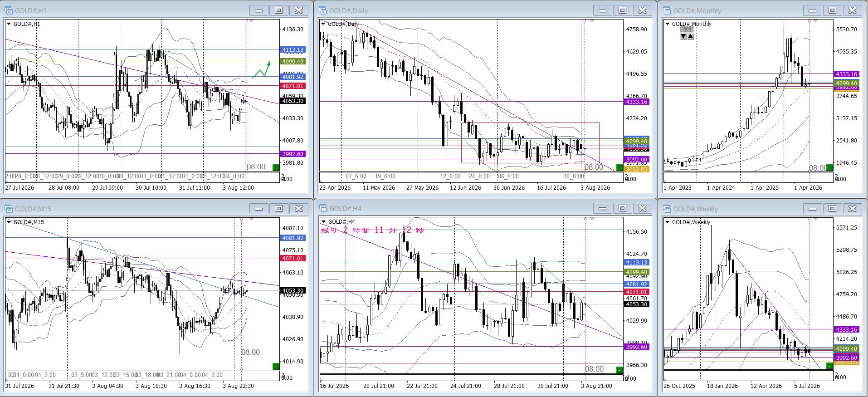Click the 4071.01 price label in M15 chart
Image resolution: width=868 pixels, height=397 pixels.
pyautogui.click(x=293, y=259)
